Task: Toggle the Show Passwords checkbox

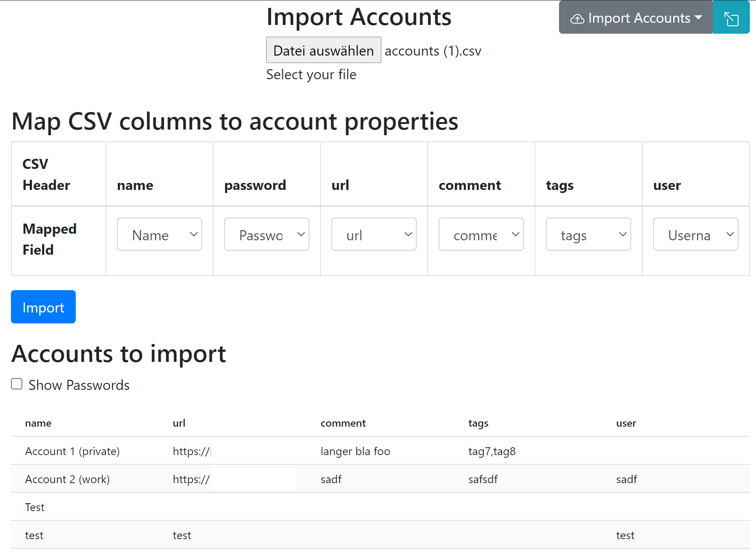Action: pos(17,384)
